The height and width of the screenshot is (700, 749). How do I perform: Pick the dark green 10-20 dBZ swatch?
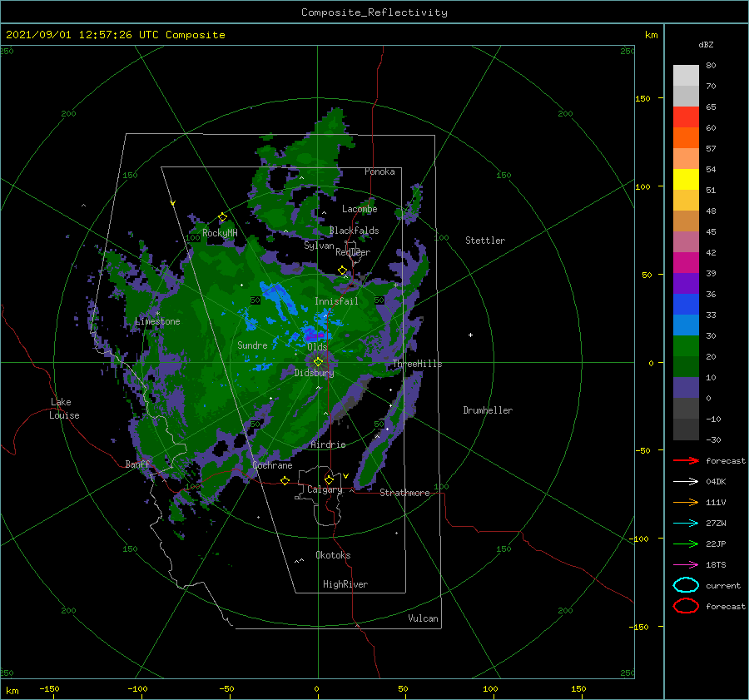(x=686, y=366)
